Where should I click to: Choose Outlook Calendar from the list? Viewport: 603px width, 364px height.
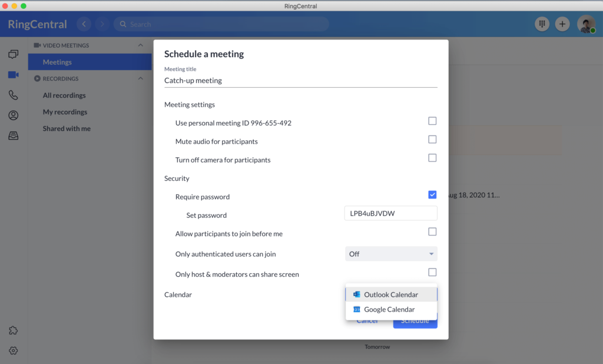[390, 294]
